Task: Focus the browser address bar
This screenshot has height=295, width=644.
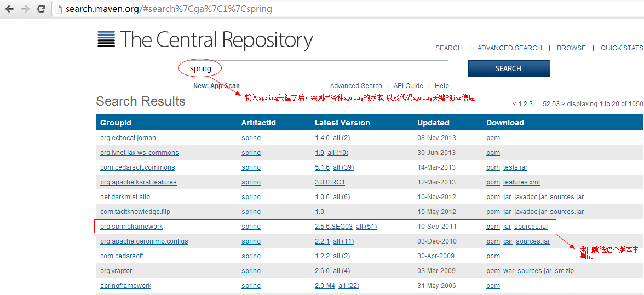Action: [x=347, y=9]
